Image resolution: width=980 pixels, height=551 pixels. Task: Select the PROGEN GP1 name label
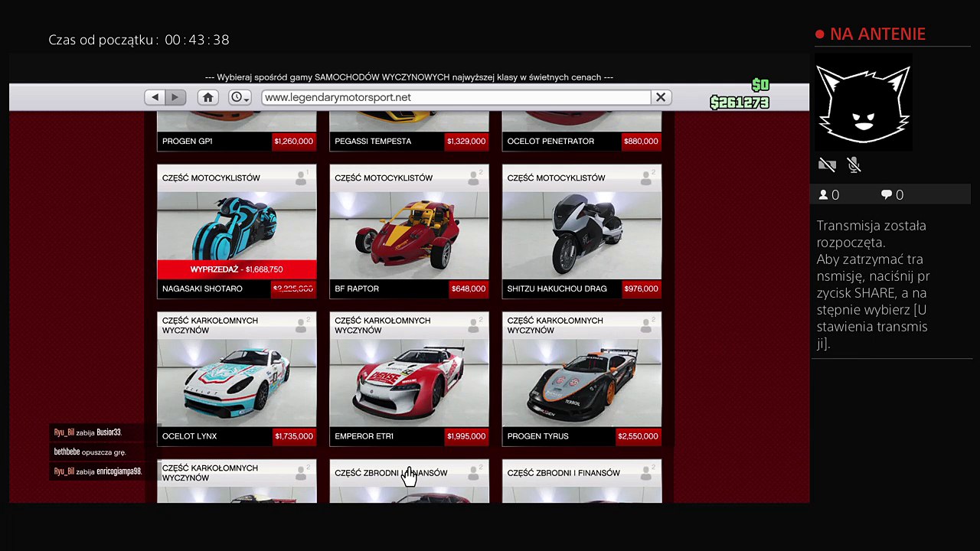pos(188,142)
